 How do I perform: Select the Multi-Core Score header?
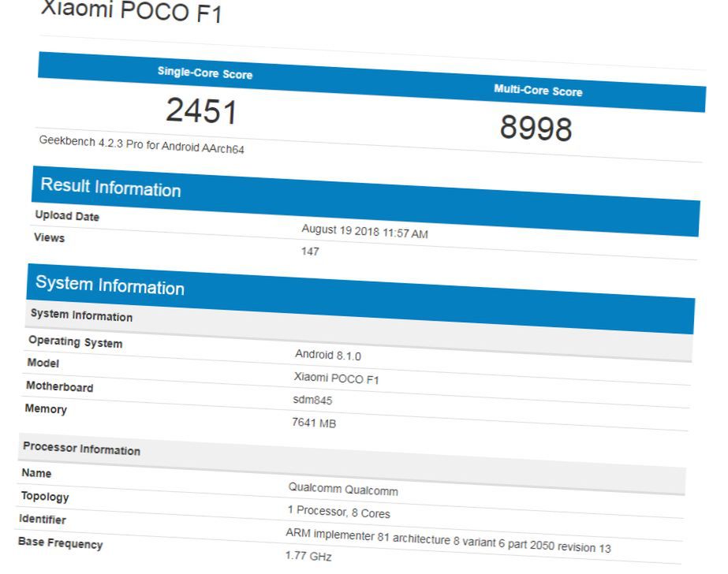538,90
